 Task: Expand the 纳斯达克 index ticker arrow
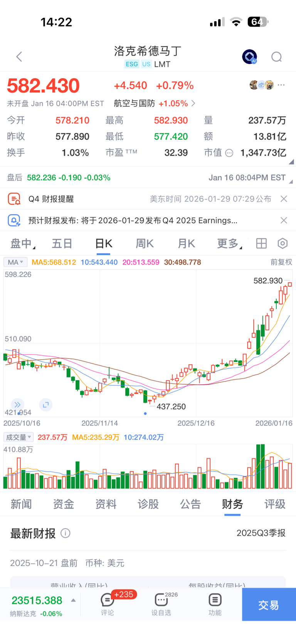73,600
